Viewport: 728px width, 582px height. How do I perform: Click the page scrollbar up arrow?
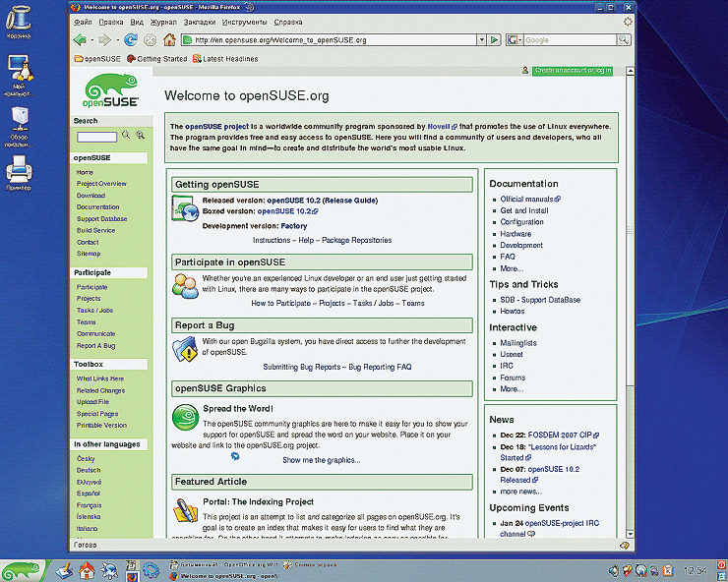[x=630, y=71]
